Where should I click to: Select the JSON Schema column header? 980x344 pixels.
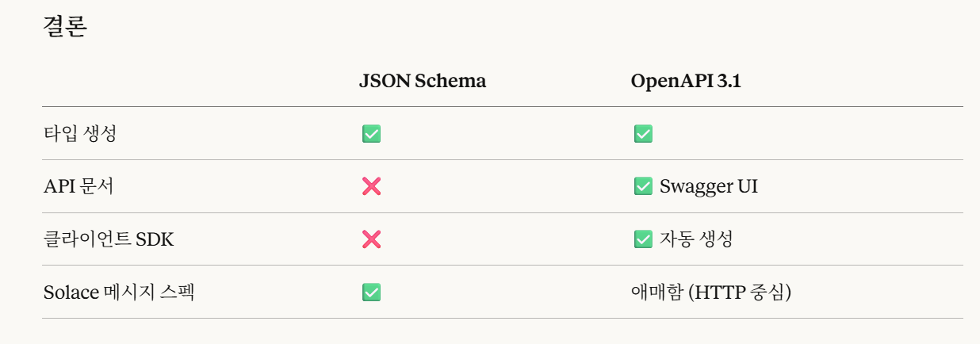click(422, 81)
